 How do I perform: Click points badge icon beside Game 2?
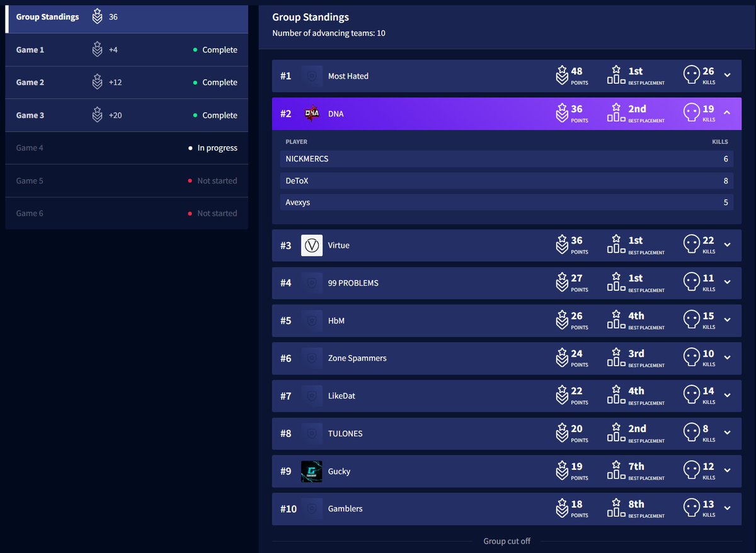click(x=97, y=83)
